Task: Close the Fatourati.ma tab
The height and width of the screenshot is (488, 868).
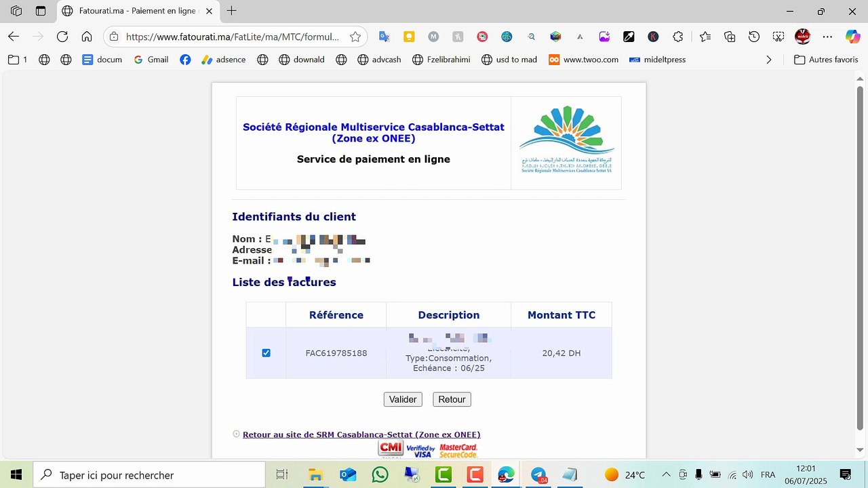Action: [209, 11]
